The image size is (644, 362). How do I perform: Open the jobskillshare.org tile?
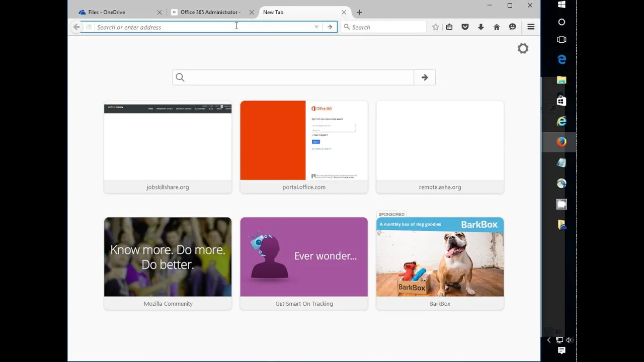[x=168, y=146]
